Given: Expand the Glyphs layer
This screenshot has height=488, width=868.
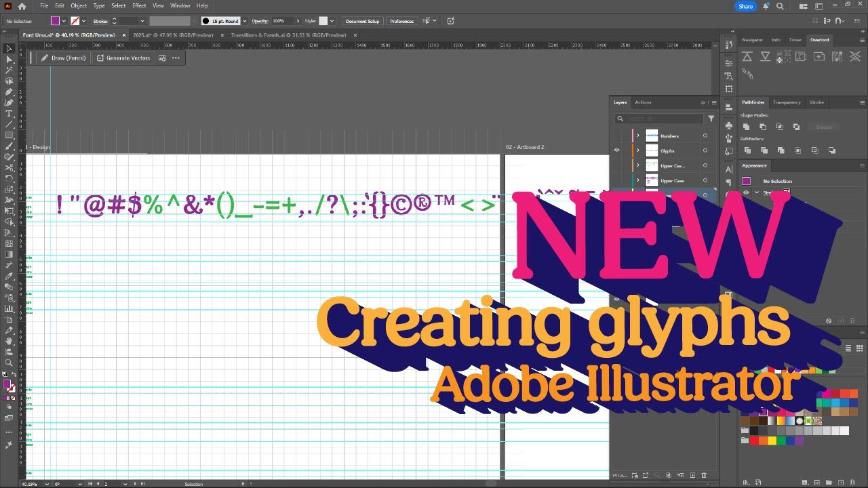Looking at the screenshot, I should pyautogui.click(x=638, y=150).
